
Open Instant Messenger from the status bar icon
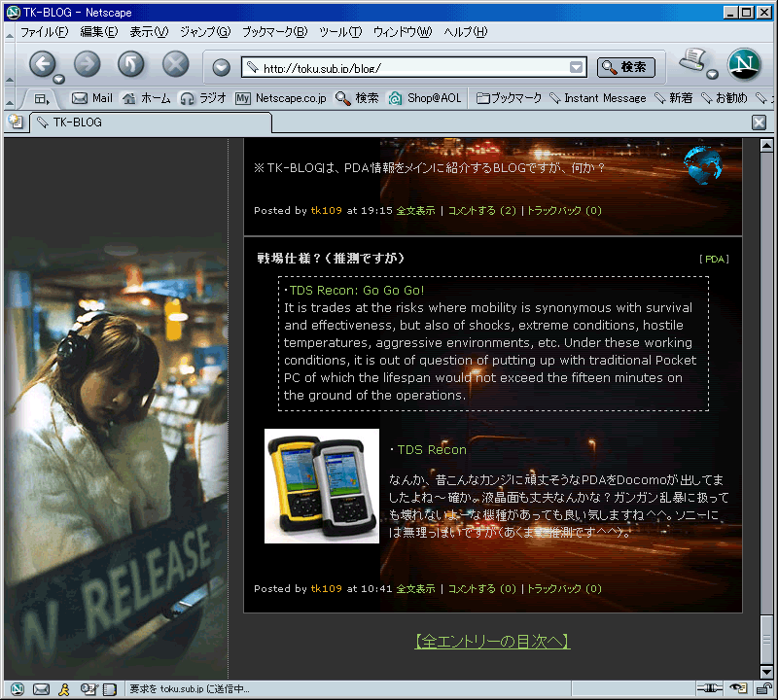coord(64,689)
